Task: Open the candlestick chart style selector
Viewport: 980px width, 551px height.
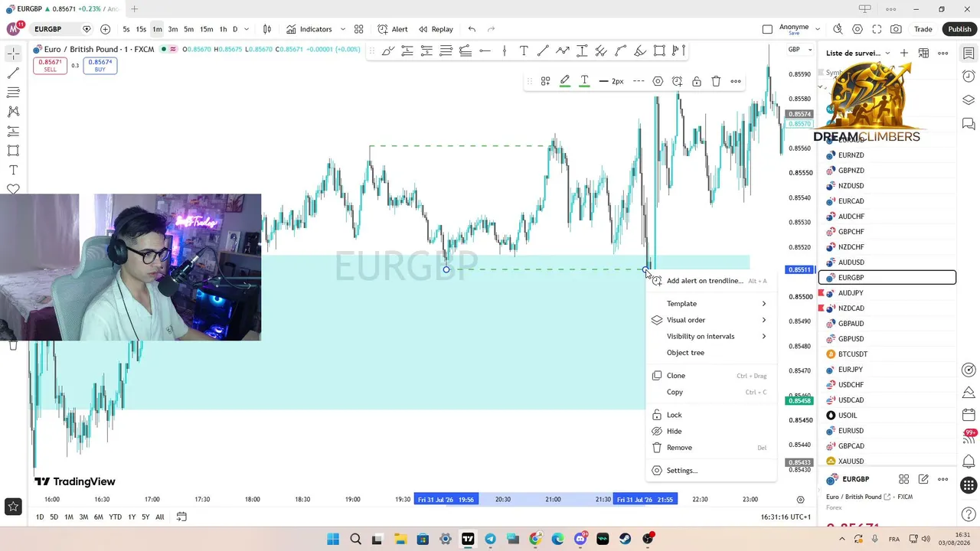Action: pyautogui.click(x=267, y=29)
